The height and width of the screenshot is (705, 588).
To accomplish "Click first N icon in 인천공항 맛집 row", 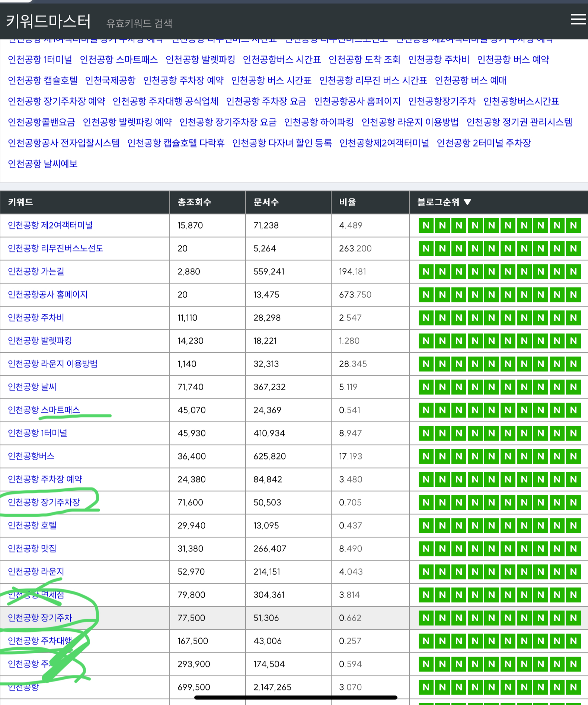I will tap(426, 549).
